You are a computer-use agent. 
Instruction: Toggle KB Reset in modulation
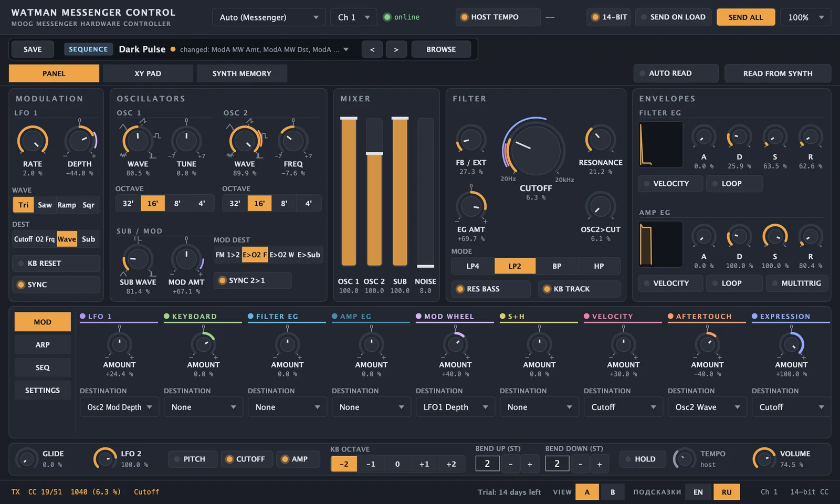point(56,263)
